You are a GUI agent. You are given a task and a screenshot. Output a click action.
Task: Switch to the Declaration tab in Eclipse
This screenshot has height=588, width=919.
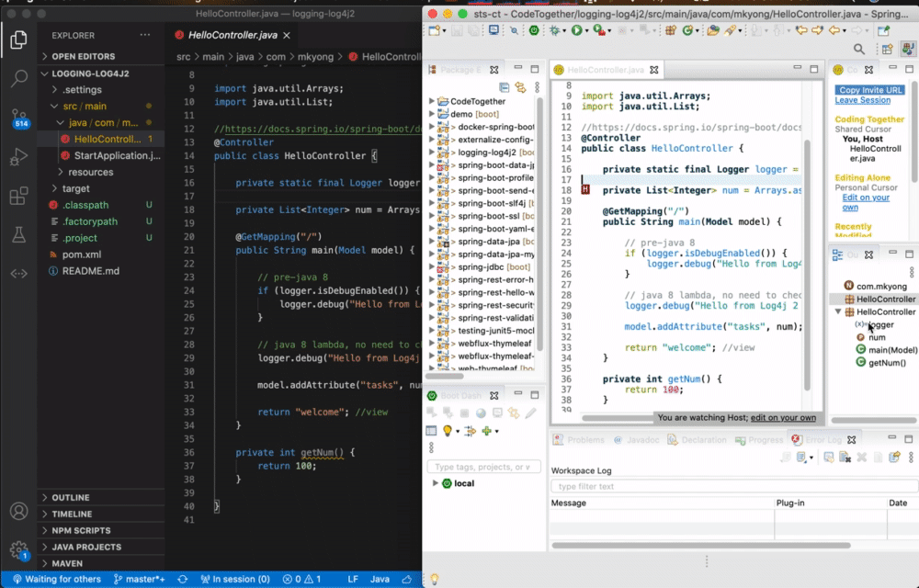[x=698, y=440]
